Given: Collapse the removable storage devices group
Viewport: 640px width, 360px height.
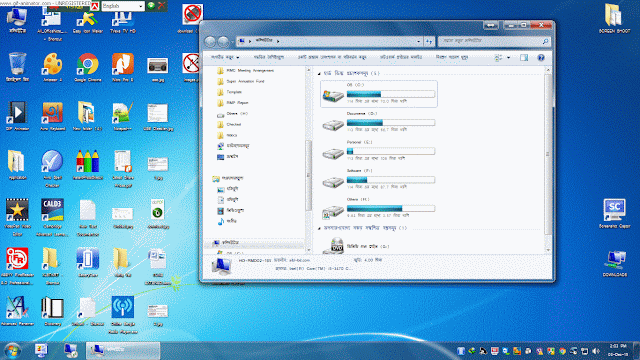Looking at the screenshot, I should point(319,229).
